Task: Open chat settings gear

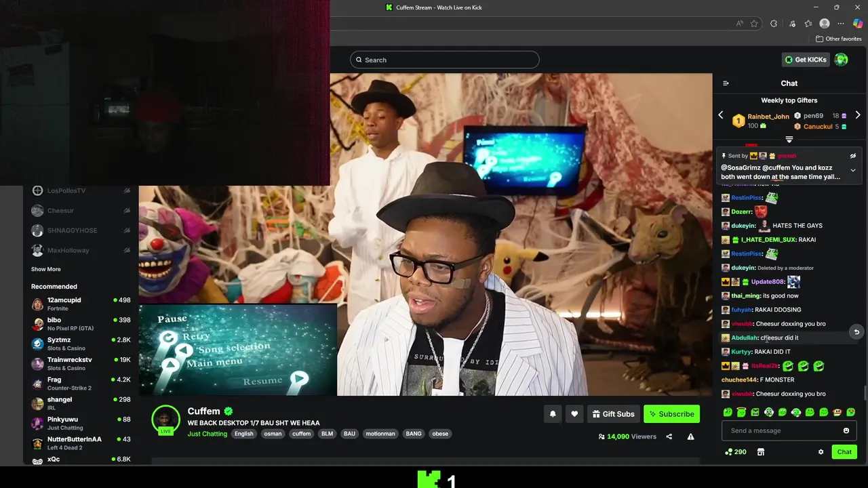Action: tap(821, 452)
